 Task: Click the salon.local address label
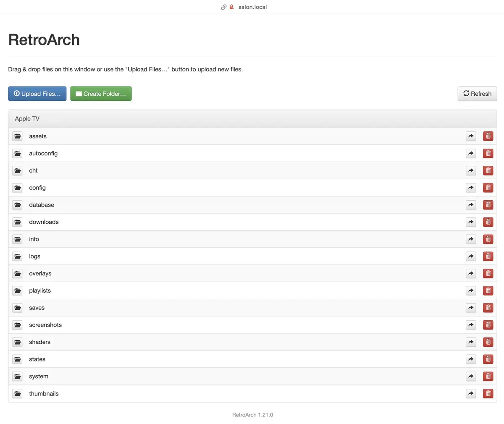[x=252, y=7]
